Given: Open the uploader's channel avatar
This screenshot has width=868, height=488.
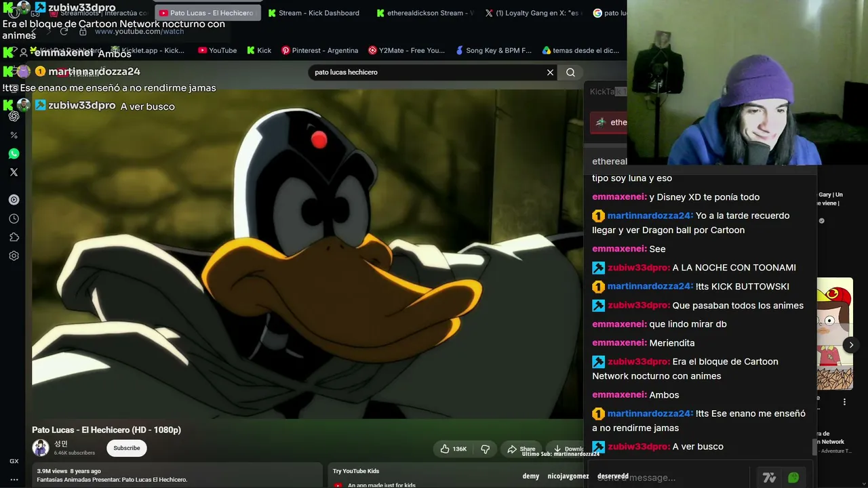Looking at the screenshot, I should click(x=41, y=447).
